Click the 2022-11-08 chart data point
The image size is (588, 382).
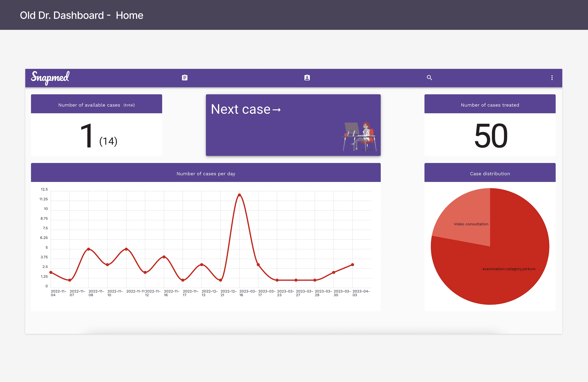[88, 249]
